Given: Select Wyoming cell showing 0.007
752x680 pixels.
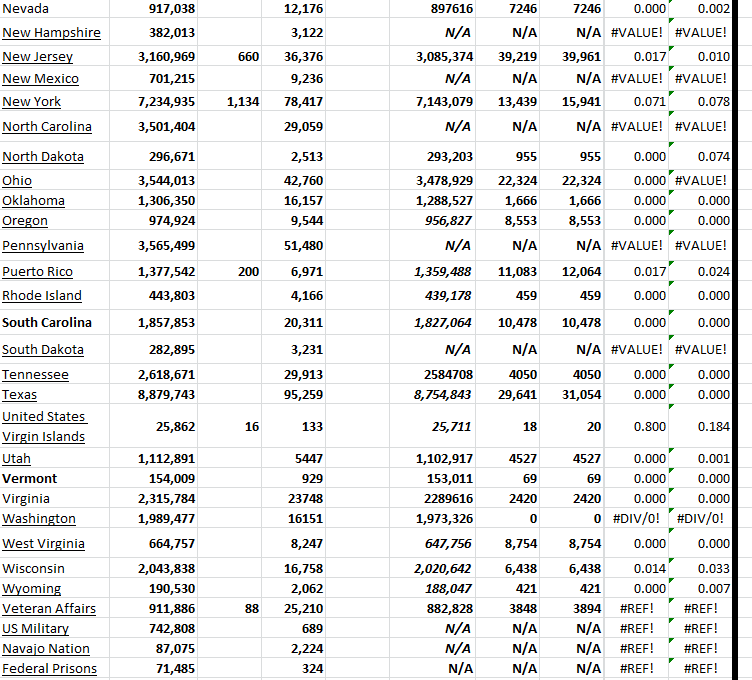Looking at the screenshot, I should click(701, 588).
